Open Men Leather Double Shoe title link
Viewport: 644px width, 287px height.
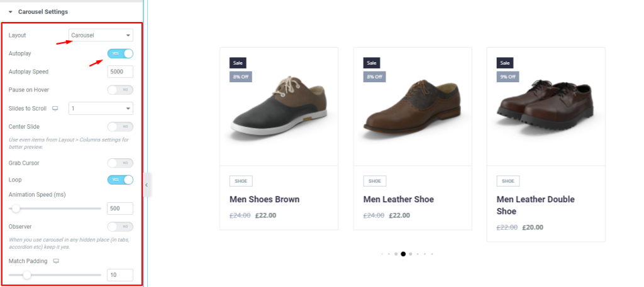point(536,205)
